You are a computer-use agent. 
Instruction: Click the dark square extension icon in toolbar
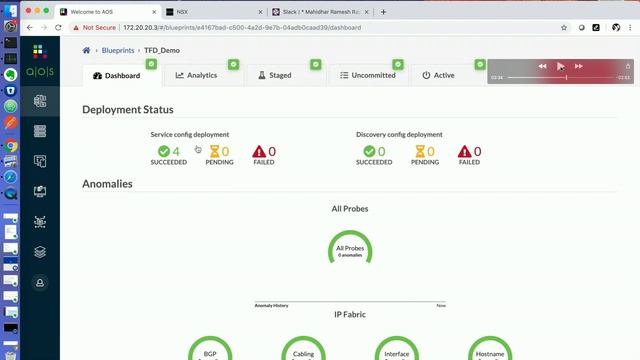(596, 28)
